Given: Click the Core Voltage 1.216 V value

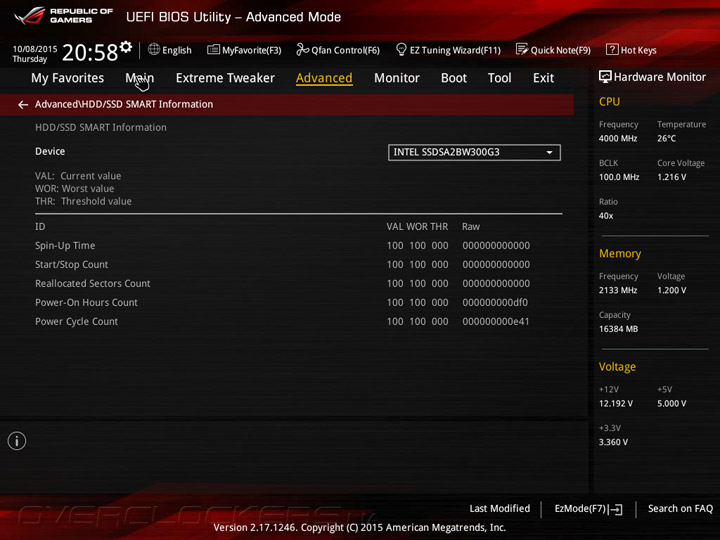Looking at the screenshot, I should (x=671, y=177).
